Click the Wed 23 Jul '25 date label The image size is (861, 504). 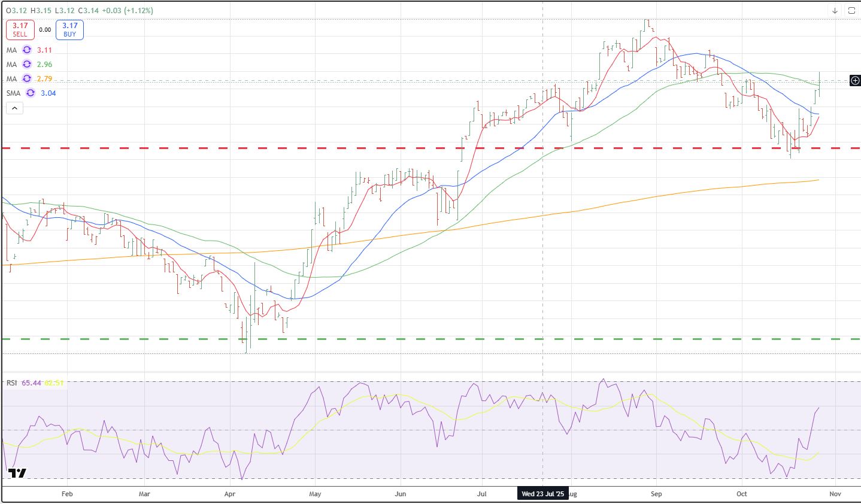click(542, 494)
